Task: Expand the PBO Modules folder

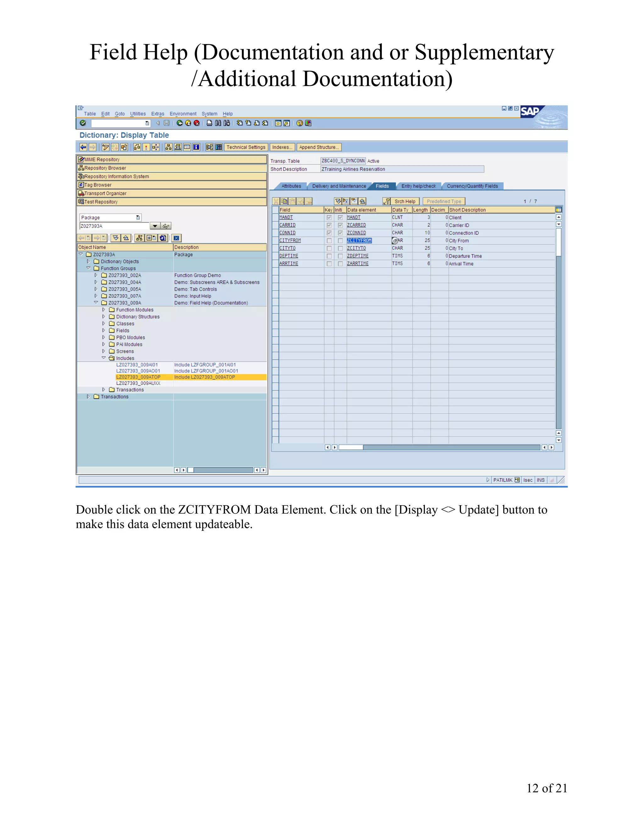Action: 103,337
